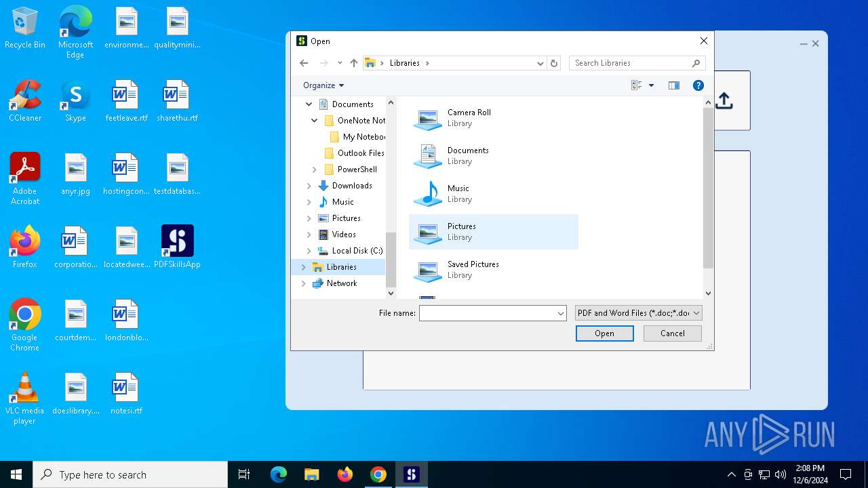The image size is (868, 488).
Task: Select sharethu.rtf desktop file
Action: (177, 102)
